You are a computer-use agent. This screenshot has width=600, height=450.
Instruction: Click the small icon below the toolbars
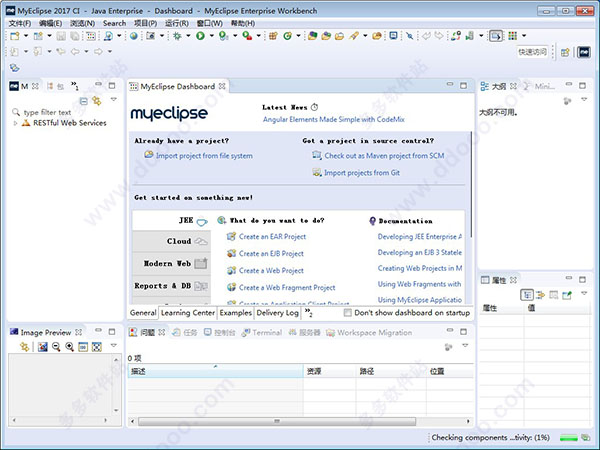click(x=15, y=68)
